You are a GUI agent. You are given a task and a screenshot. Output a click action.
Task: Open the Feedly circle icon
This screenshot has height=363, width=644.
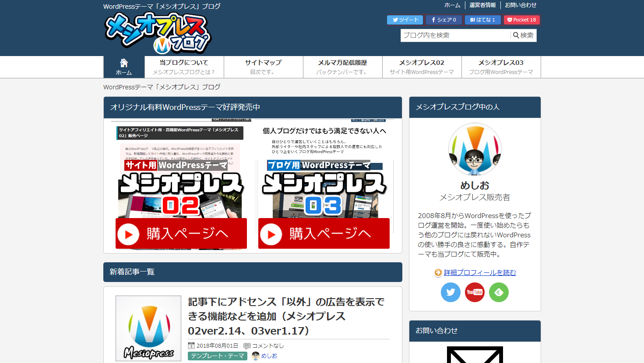[499, 292]
